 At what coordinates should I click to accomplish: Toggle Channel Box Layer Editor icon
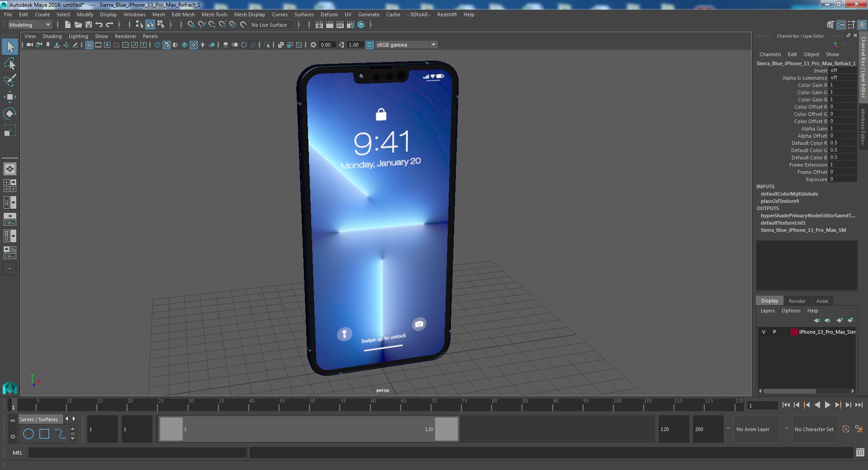coord(861,25)
